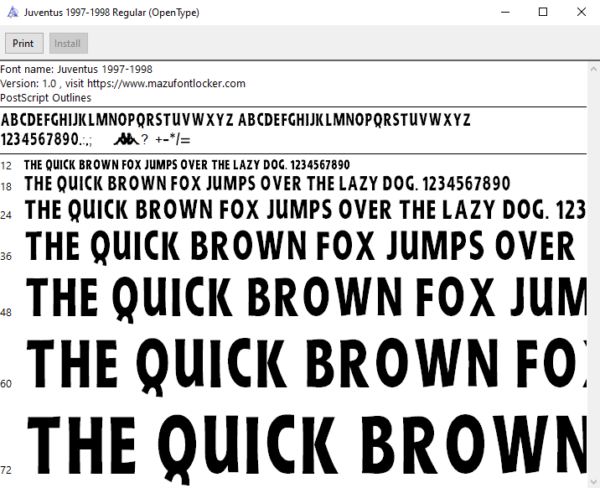600x488 pixels.
Task: Click the Kappa logo glyph in character sample
Action: point(126,140)
